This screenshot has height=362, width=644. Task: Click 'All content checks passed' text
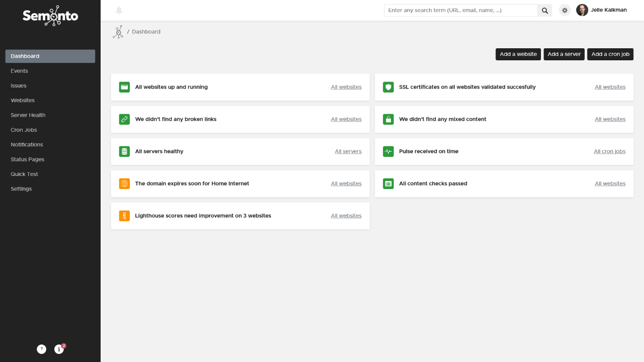tap(433, 184)
